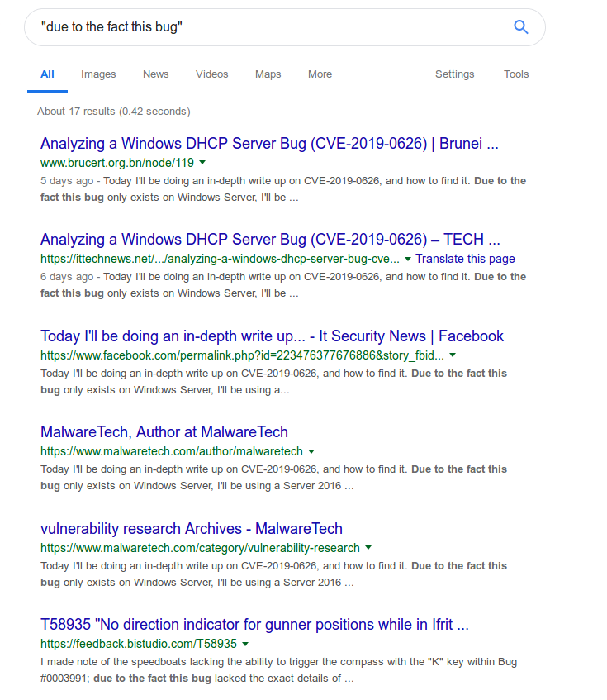The height and width of the screenshot is (700, 607).
Task: Click the facebook.com permalink URL text
Action: pyautogui.click(x=242, y=355)
